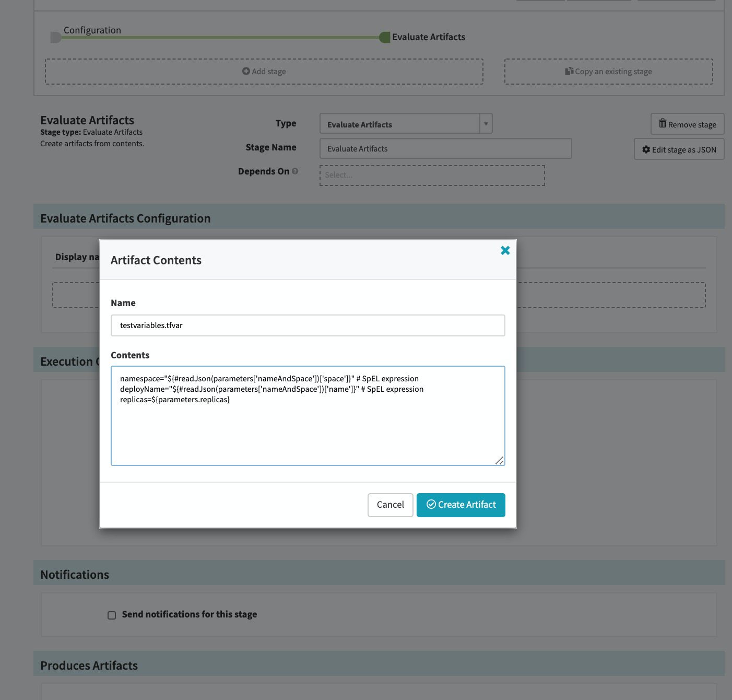Click the plus icon on Add stage

coord(246,71)
